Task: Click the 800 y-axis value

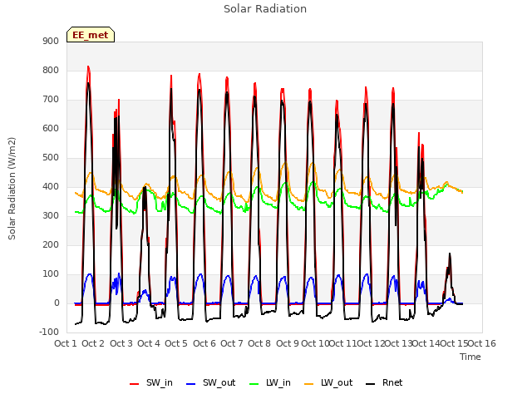Action: [x=51, y=70]
